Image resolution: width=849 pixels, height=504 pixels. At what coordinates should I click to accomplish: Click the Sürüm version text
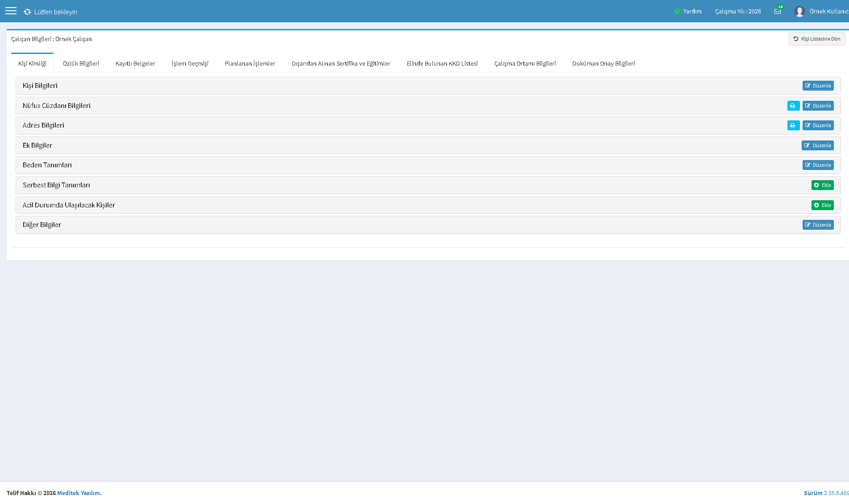click(826, 493)
